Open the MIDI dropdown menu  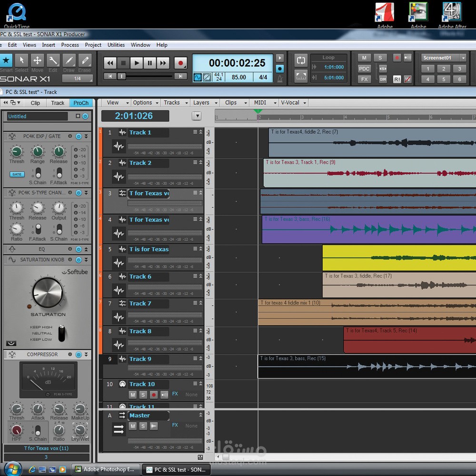tap(265, 103)
